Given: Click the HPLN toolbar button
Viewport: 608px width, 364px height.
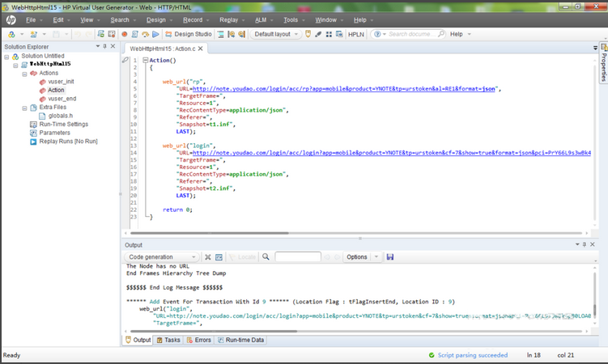Looking at the screenshot, I should [356, 34].
